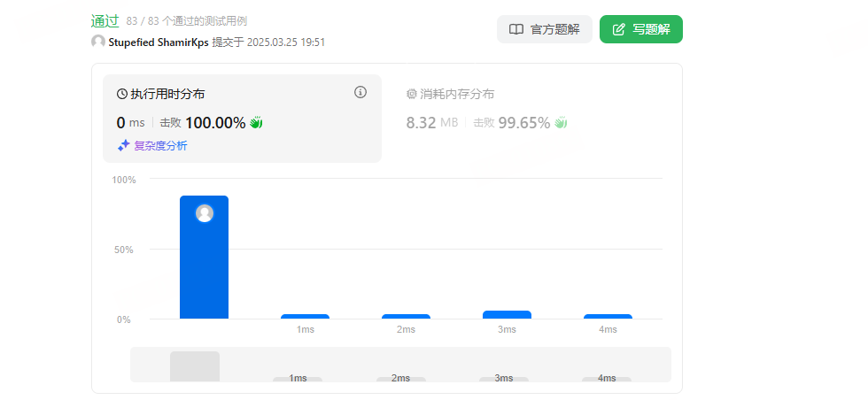Click the 击败 100.00% runtime percentage
Screen dimensions: 868x400
click(x=203, y=123)
